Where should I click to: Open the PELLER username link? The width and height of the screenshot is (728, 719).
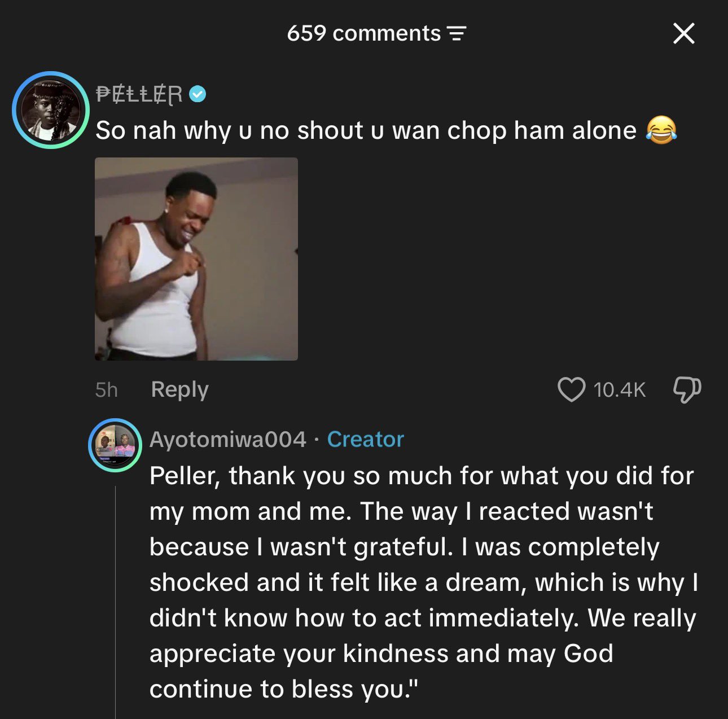[139, 94]
